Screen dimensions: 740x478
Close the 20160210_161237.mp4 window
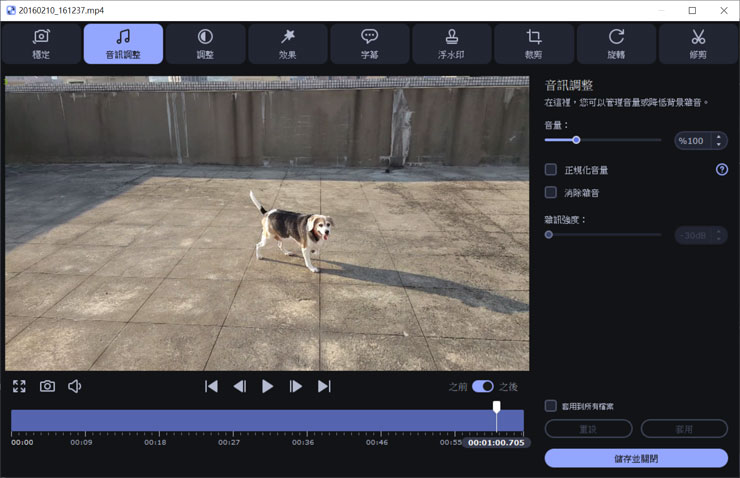point(724,10)
